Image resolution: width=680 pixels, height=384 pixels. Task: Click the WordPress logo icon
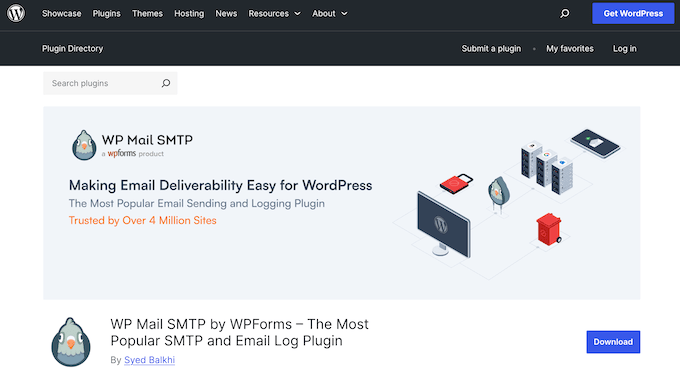[16, 13]
